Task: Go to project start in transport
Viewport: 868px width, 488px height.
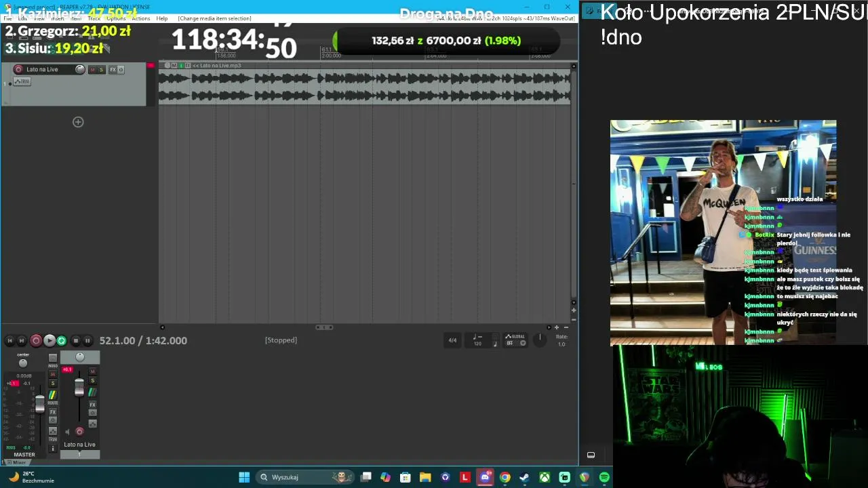Action: [9, 341]
